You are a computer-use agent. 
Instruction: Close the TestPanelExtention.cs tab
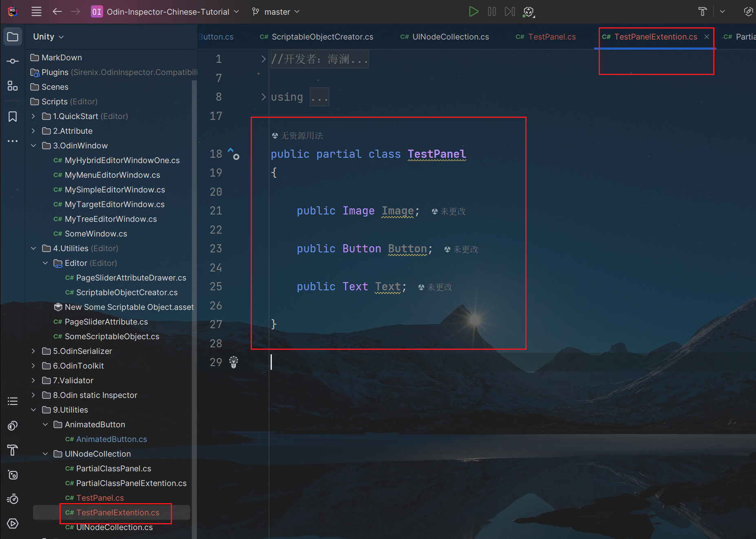click(707, 37)
